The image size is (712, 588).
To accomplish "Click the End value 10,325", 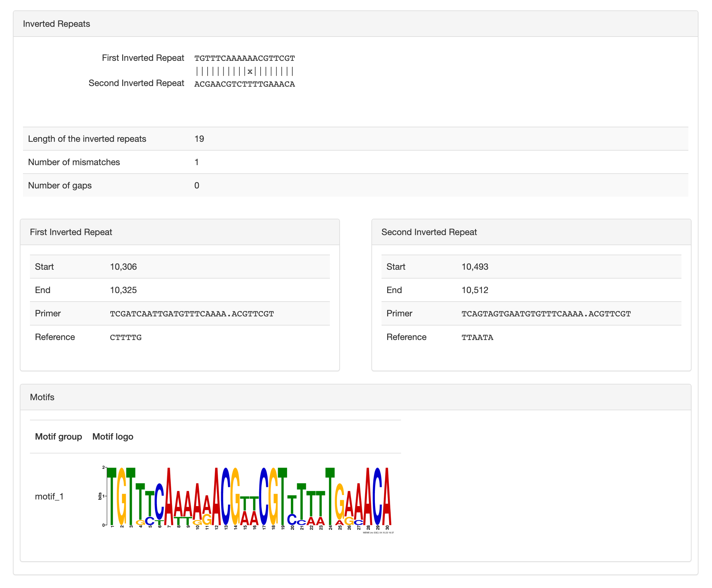I will click(123, 290).
